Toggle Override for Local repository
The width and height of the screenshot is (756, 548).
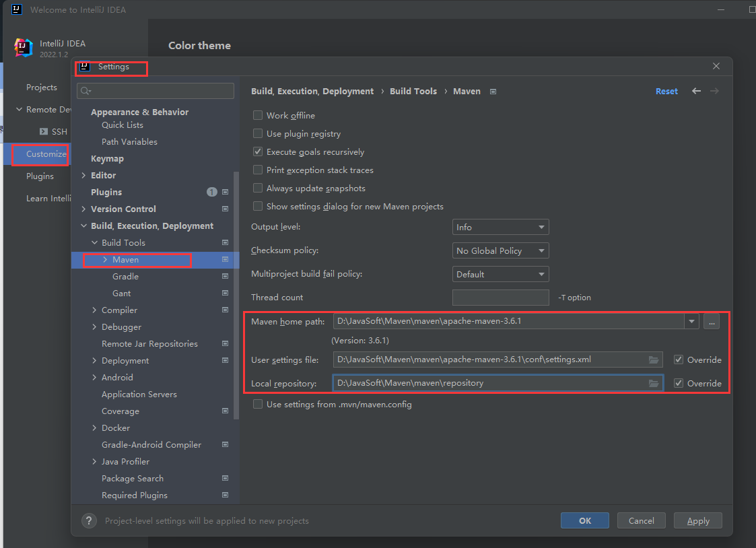679,383
